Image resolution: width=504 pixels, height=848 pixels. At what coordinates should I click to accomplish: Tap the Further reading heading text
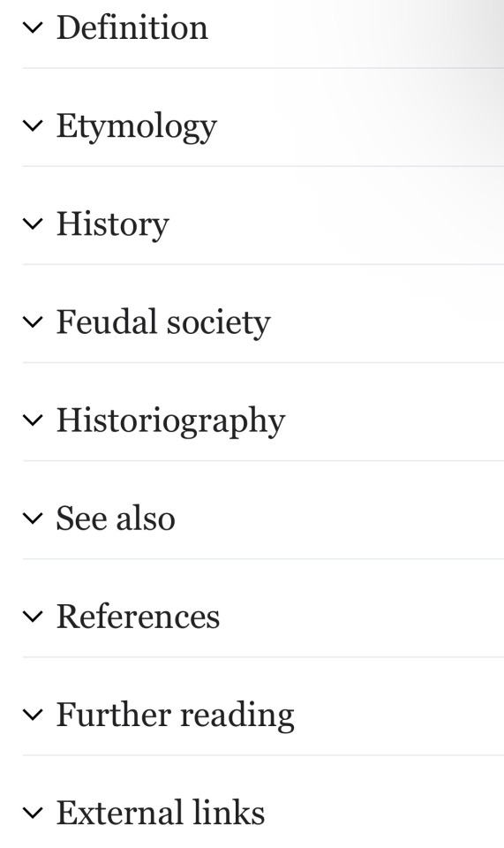(x=176, y=716)
